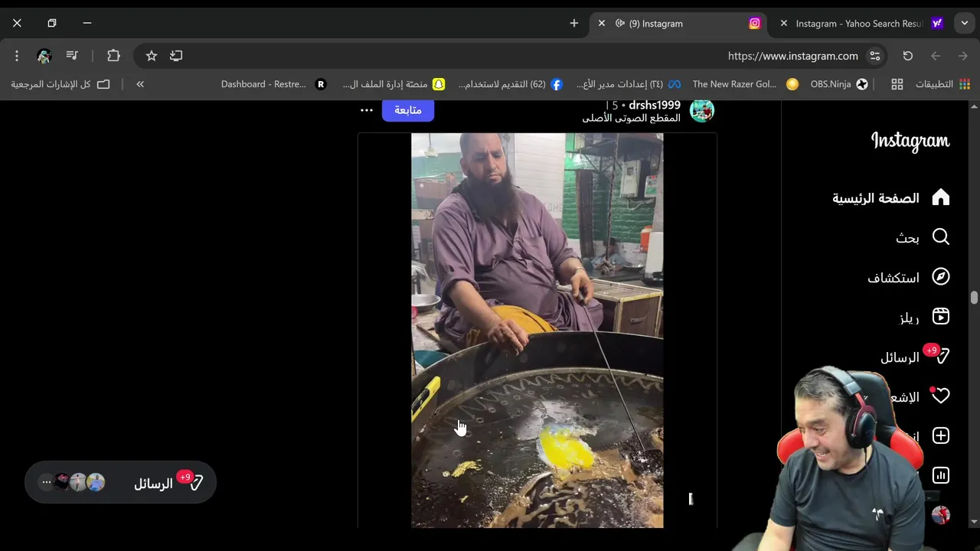Open the browser Extensions puzzle icon

113,56
